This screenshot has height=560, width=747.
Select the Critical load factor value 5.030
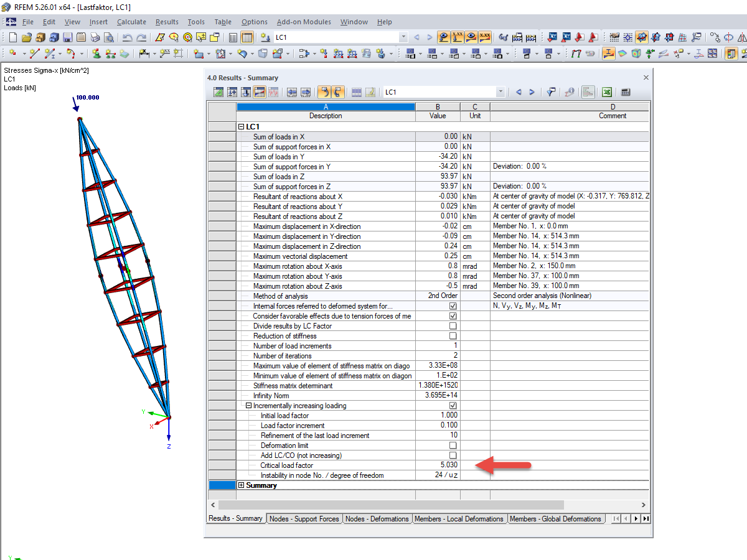point(438,465)
